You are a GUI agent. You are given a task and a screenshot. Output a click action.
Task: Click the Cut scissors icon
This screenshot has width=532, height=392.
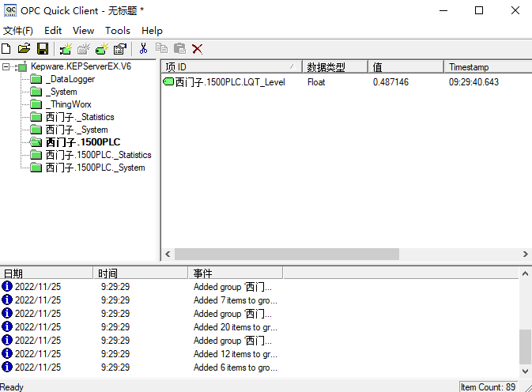point(144,49)
